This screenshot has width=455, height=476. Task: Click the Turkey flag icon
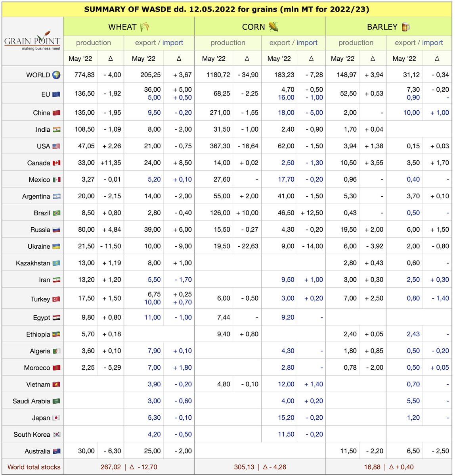56,299
